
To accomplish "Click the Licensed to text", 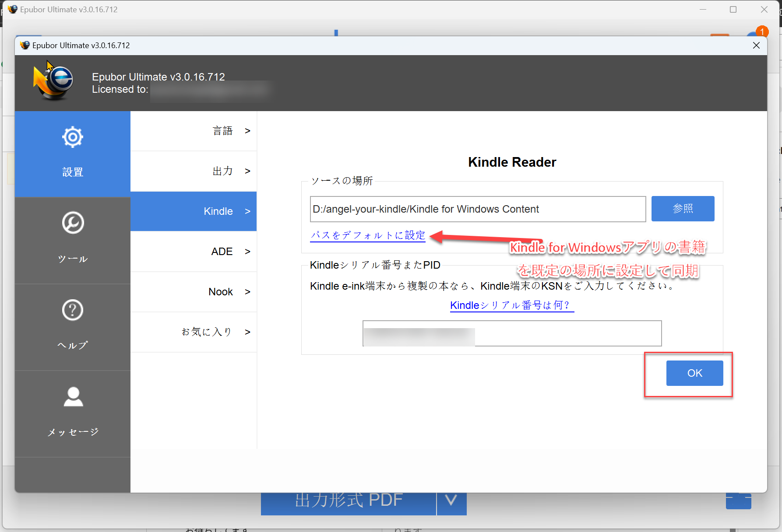I will point(120,89).
